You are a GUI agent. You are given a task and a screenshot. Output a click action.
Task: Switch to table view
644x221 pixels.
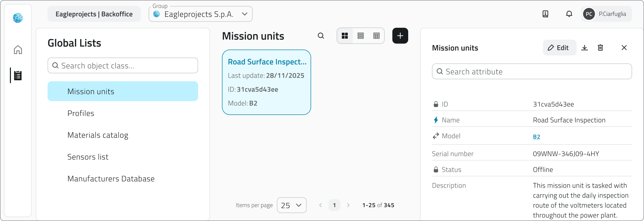(x=376, y=36)
